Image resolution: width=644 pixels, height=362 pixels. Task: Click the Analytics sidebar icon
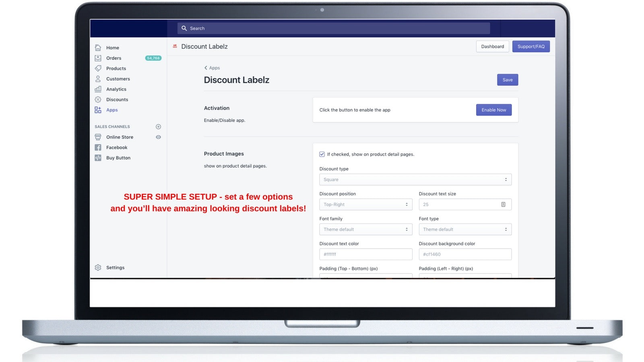tap(98, 89)
